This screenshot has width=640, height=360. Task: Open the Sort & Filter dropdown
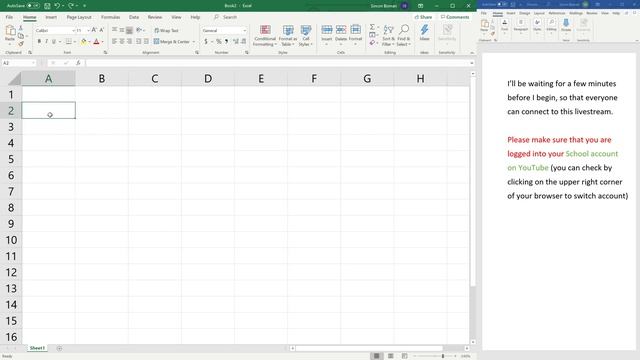tap(388, 35)
